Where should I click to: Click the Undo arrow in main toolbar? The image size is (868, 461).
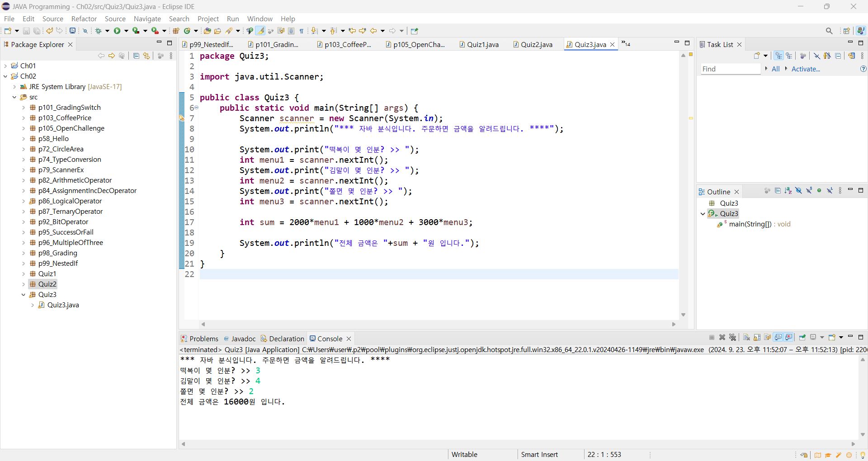point(49,31)
